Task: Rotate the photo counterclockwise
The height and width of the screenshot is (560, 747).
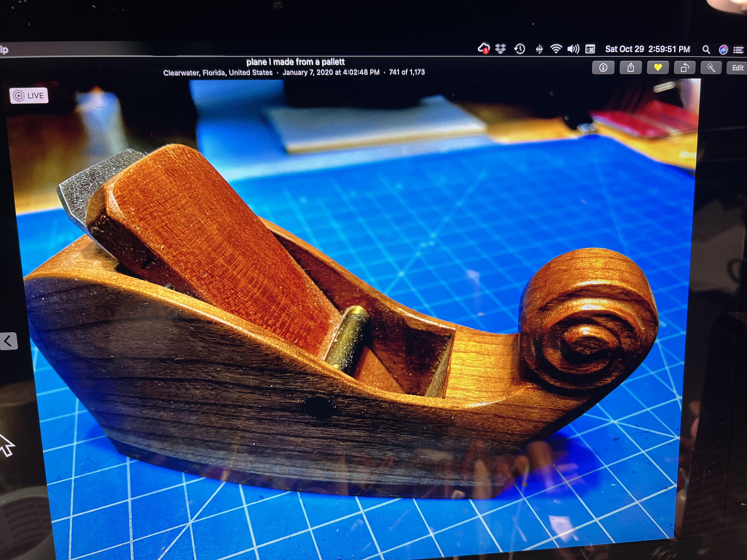Action: click(x=684, y=68)
